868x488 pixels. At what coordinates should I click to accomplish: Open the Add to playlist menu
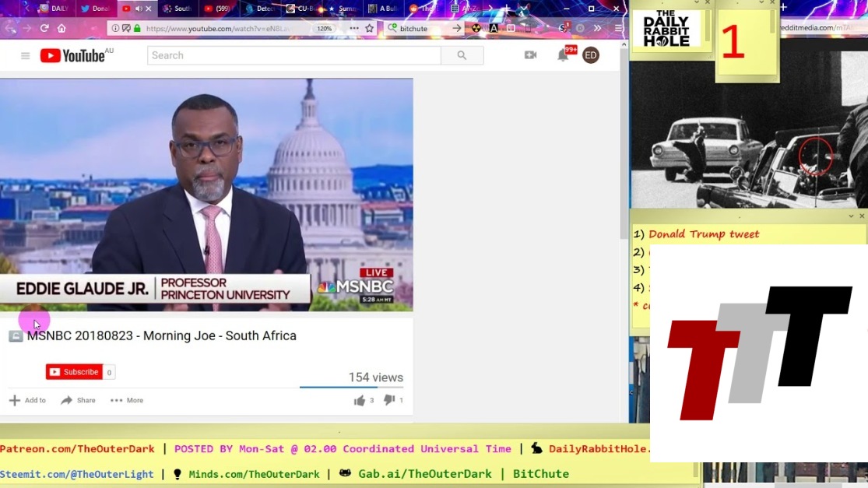pos(27,400)
